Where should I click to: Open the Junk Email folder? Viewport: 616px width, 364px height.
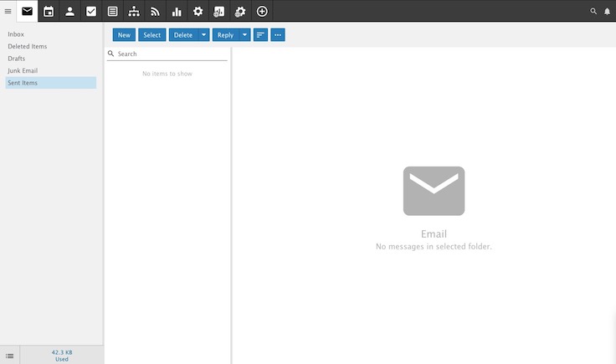click(23, 70)
